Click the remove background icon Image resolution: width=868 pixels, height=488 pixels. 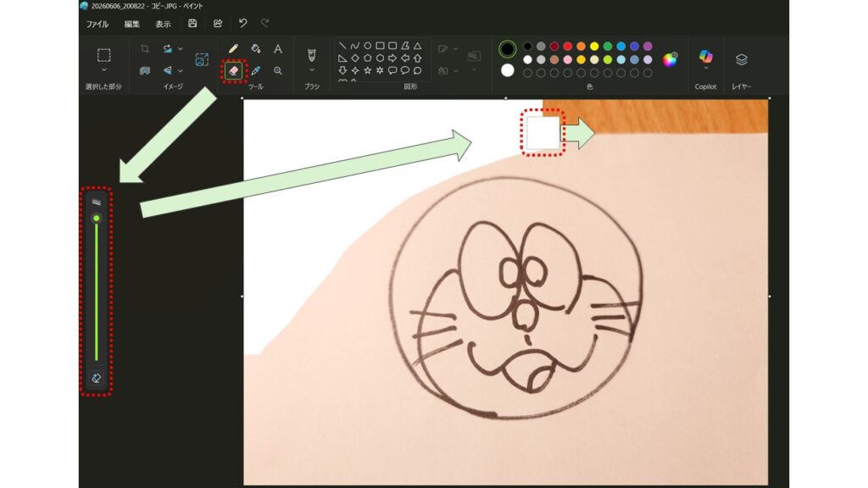(144, 70)
